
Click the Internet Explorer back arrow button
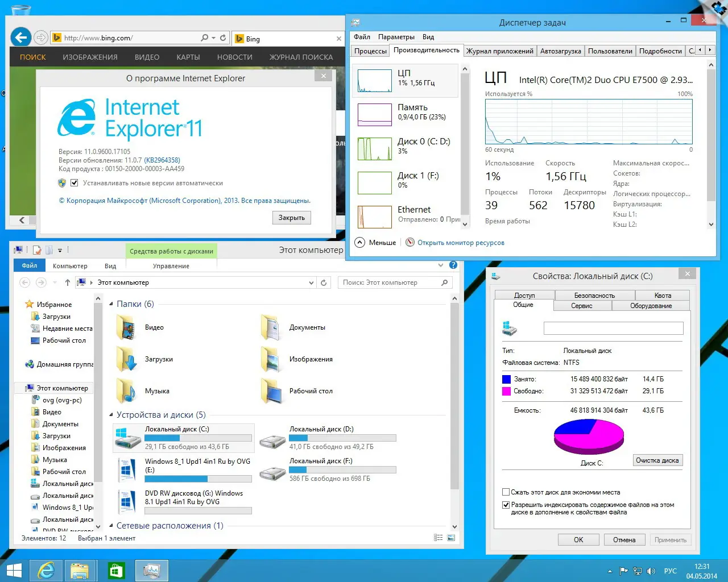tap(20, 38)
